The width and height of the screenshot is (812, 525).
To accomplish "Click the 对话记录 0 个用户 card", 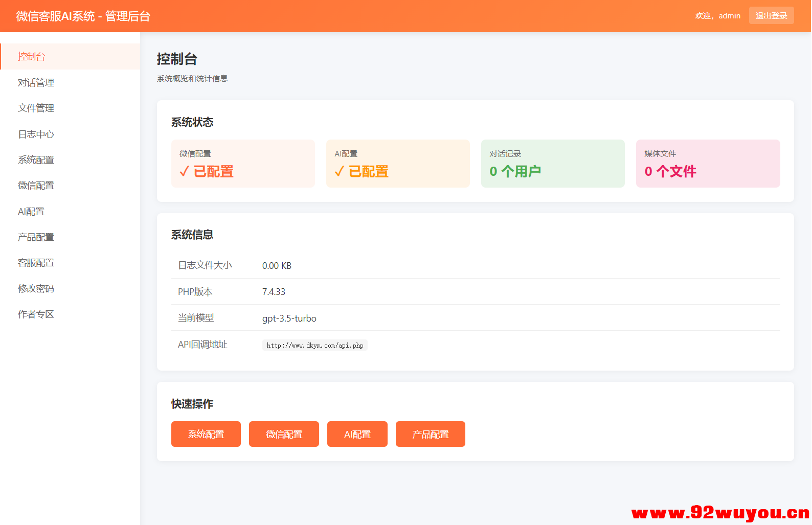I will (553, 164).
